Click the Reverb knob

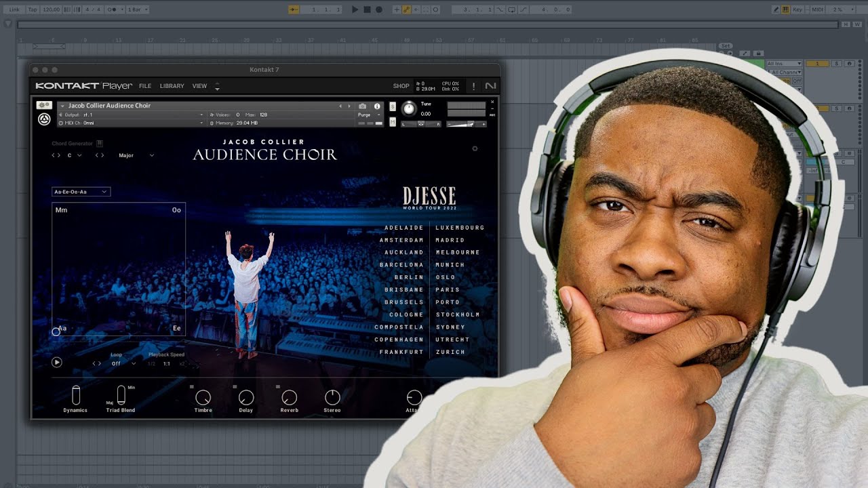[289, 397]
